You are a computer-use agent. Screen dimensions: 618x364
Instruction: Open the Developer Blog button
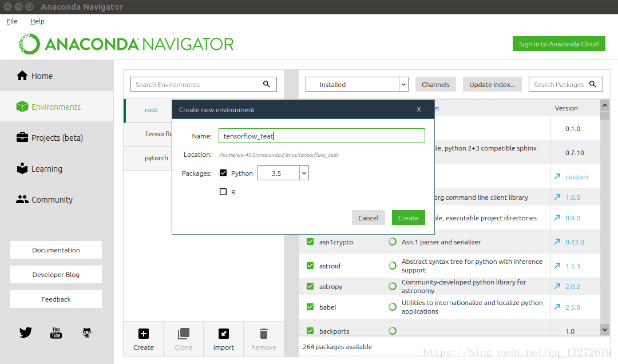[x=56, y=275]
